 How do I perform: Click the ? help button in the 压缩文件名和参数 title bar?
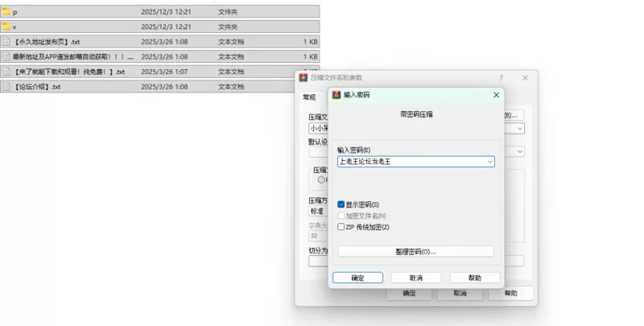coord(501,78)
